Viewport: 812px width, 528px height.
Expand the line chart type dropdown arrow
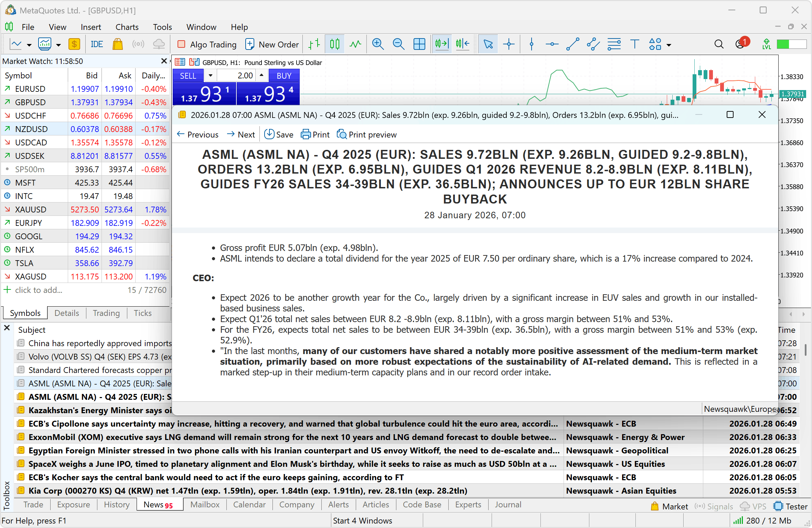(x=29, y=45)
